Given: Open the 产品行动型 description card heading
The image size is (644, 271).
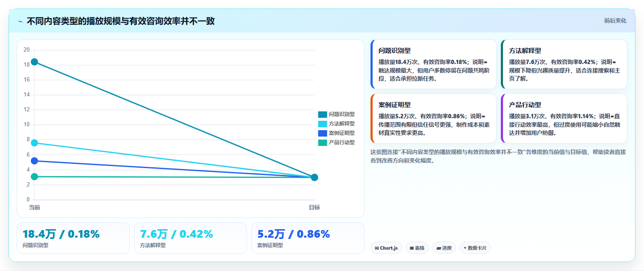Looking at the screenshot, I should [525, 105].
